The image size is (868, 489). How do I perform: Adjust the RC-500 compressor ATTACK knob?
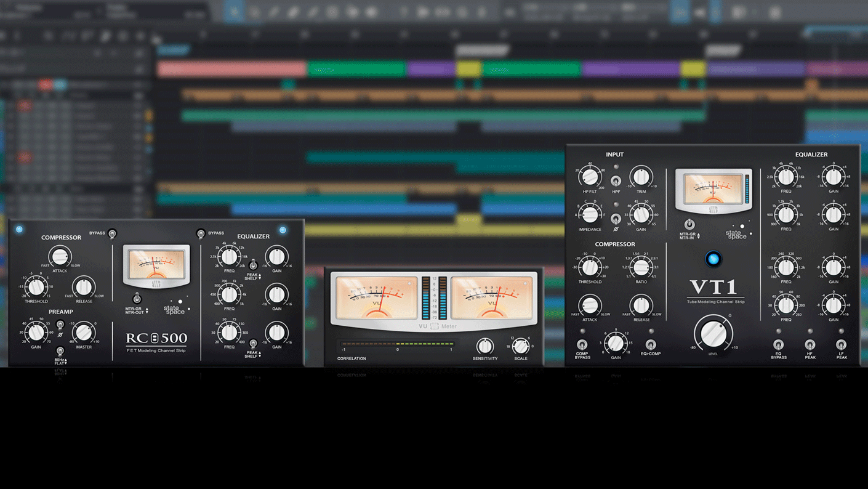(x=60, y=256)
